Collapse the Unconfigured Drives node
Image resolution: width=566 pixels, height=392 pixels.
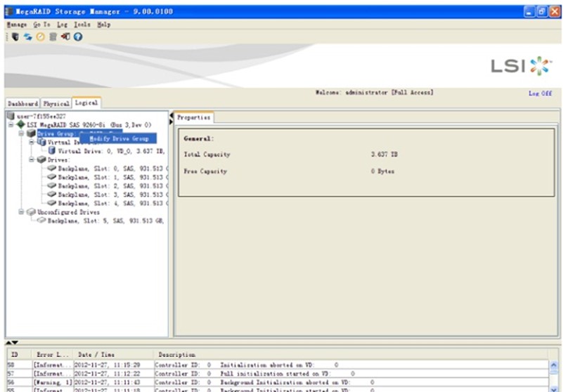point(22,212)
